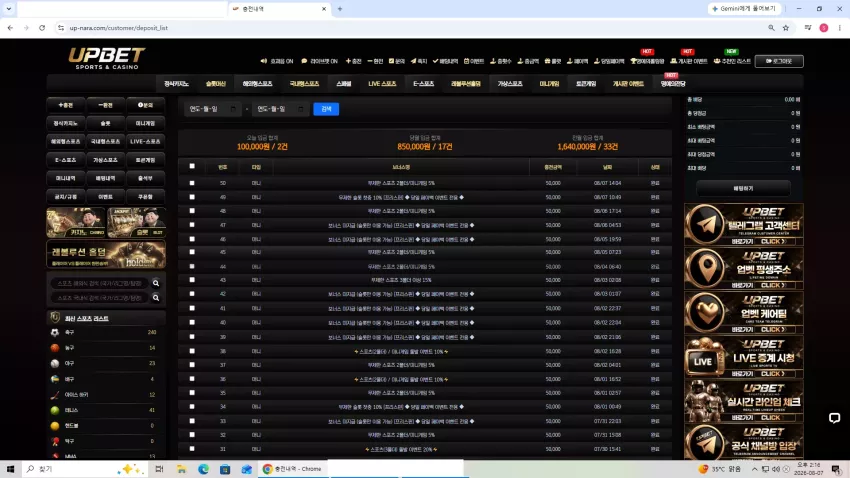Click the +충전 header icon link
The image size is (850, 478).
tap(353, 61)
